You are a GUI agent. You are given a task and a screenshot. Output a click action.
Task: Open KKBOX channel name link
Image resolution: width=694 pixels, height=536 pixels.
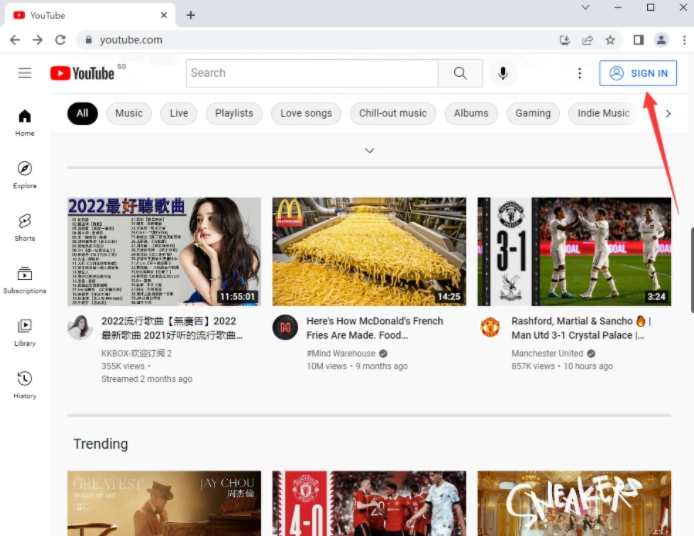(x=136, y=353)
